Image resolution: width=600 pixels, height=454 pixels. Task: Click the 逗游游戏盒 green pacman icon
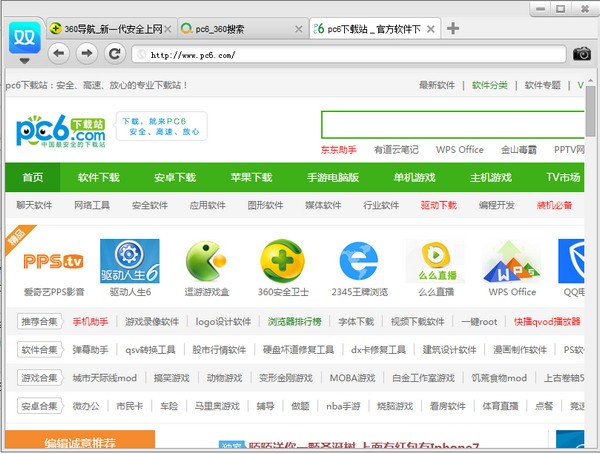pos(206,261)
